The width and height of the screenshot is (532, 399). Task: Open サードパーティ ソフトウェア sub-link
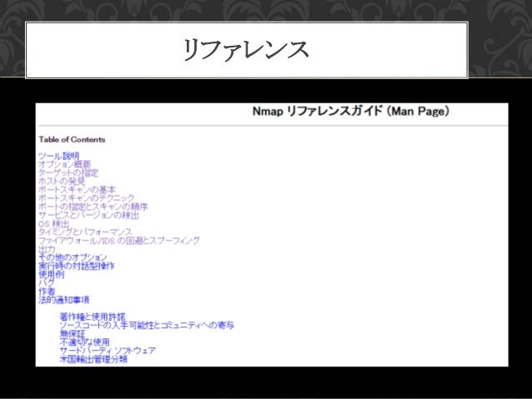(108, 351)
